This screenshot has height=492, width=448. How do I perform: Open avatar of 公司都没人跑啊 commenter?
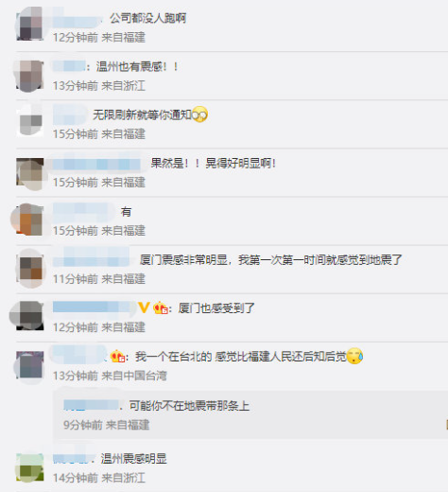point(30,24)
